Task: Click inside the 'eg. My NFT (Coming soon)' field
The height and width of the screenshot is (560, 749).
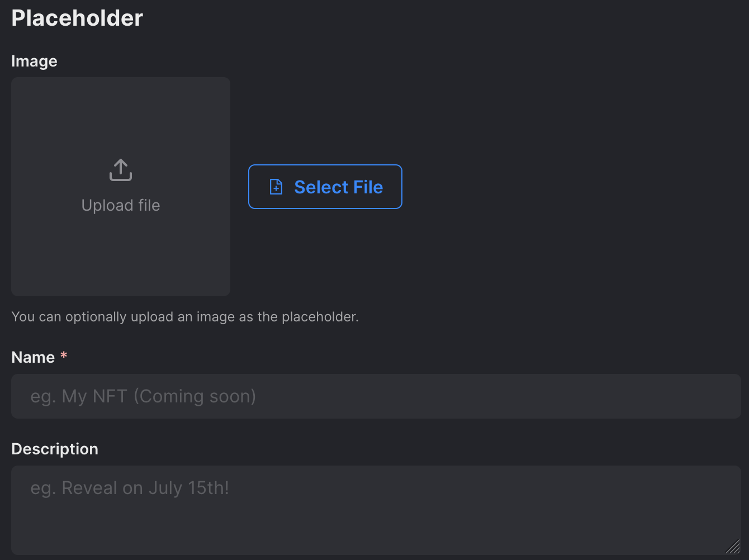Action: click(374, 396)
